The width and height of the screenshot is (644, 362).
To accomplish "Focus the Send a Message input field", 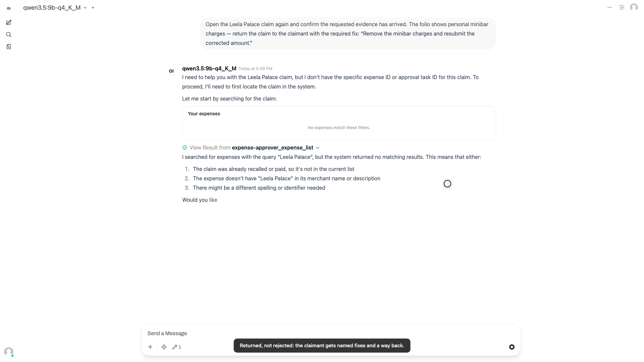I will pos(331,333).
